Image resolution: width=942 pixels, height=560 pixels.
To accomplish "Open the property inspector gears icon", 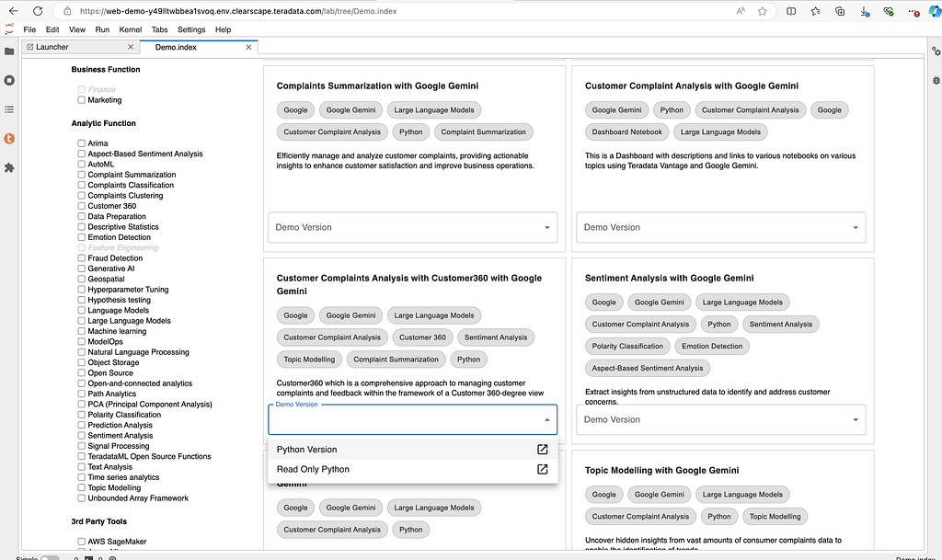I will pos(936,51).
